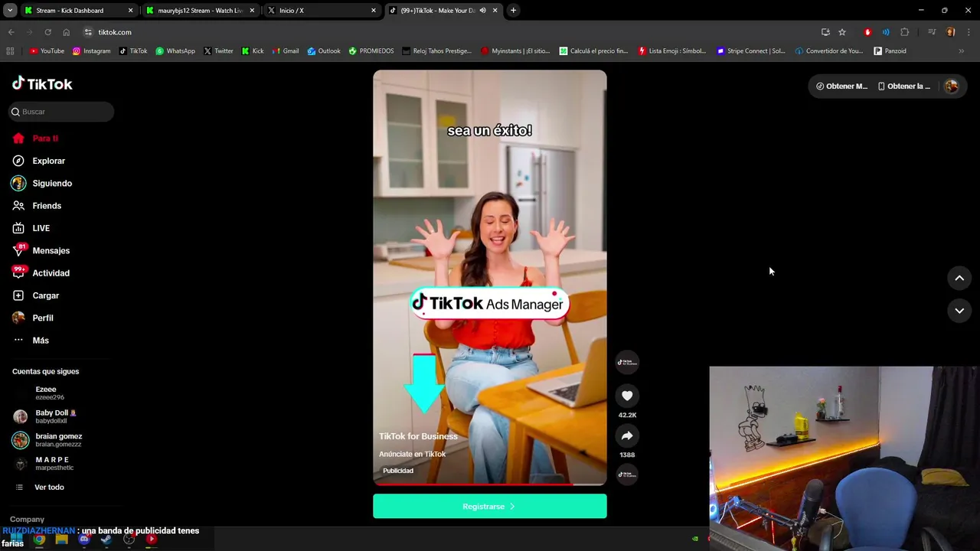Click the Registrarse button
Screen dimensions: 980x551
point(489,506)
